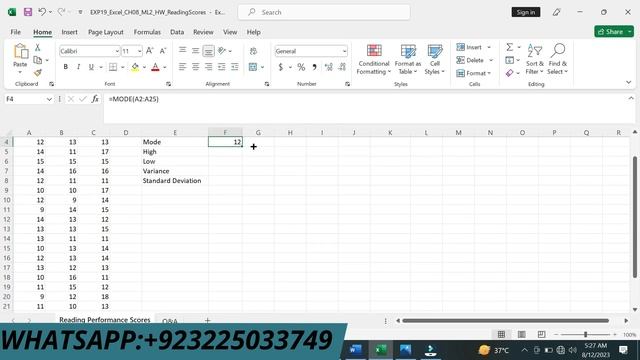Adjust the zoom slider handle
Image resolution: width=640 pixels, height=360 pixels.
click(x=585, y=334)
